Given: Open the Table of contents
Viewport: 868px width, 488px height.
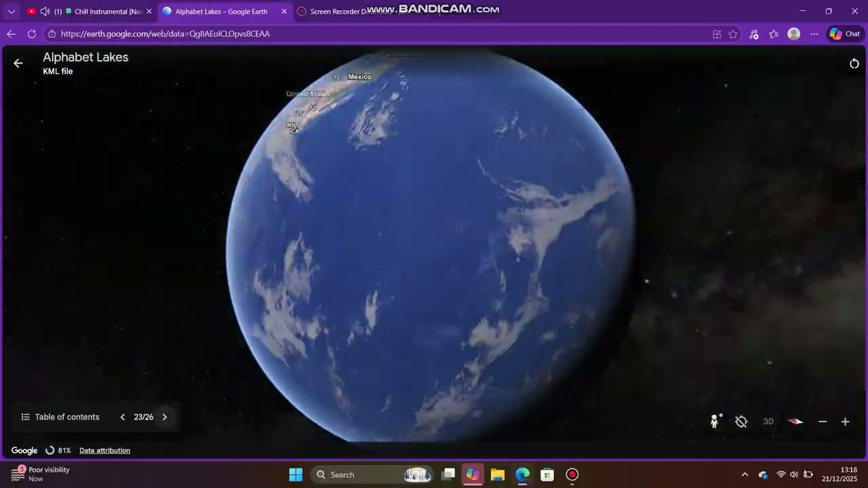Looking at the screenshot, I should [x=60, y=417].
